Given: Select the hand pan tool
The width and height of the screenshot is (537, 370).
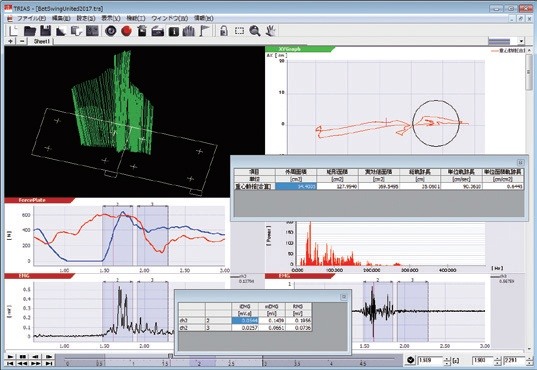Looking at the screenshot, I should (271, 31).
